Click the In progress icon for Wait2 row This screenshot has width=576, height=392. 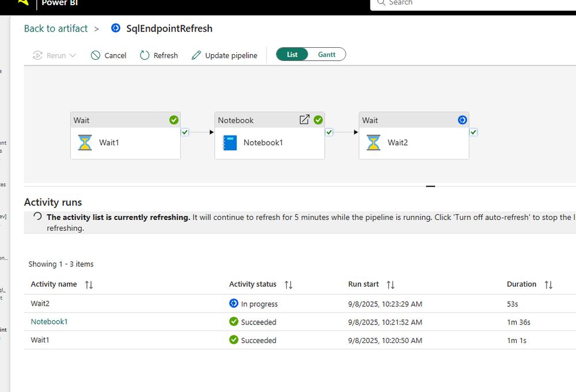tap(234, 303)
